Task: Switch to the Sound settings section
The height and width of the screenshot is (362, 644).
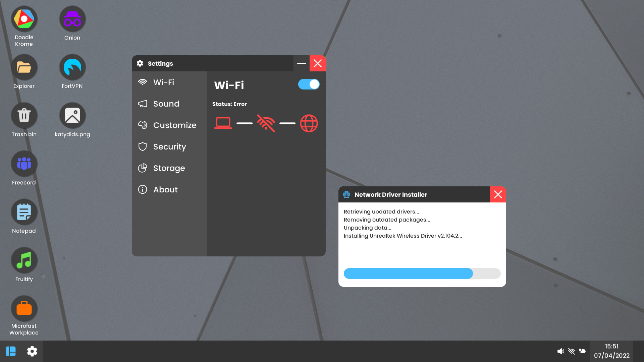Action: tap(166, 104)
